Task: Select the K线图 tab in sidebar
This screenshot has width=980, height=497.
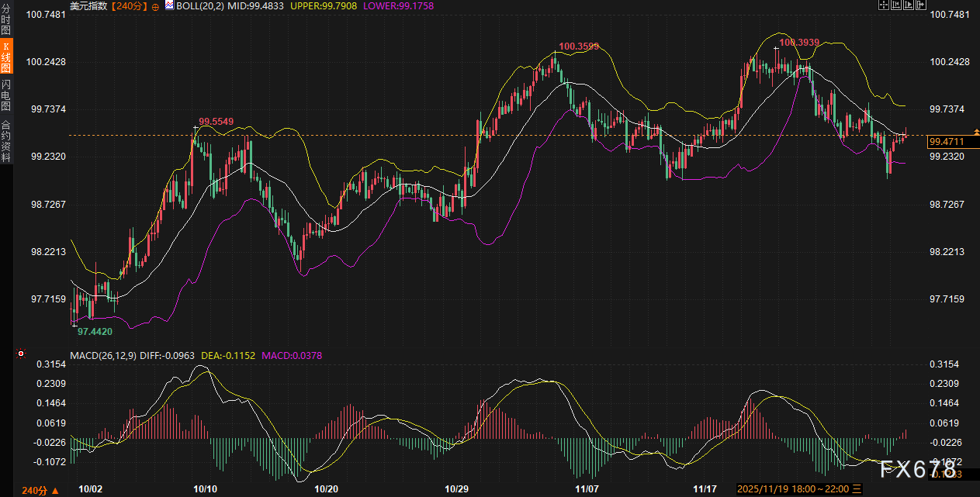Action: click(6, 58)
